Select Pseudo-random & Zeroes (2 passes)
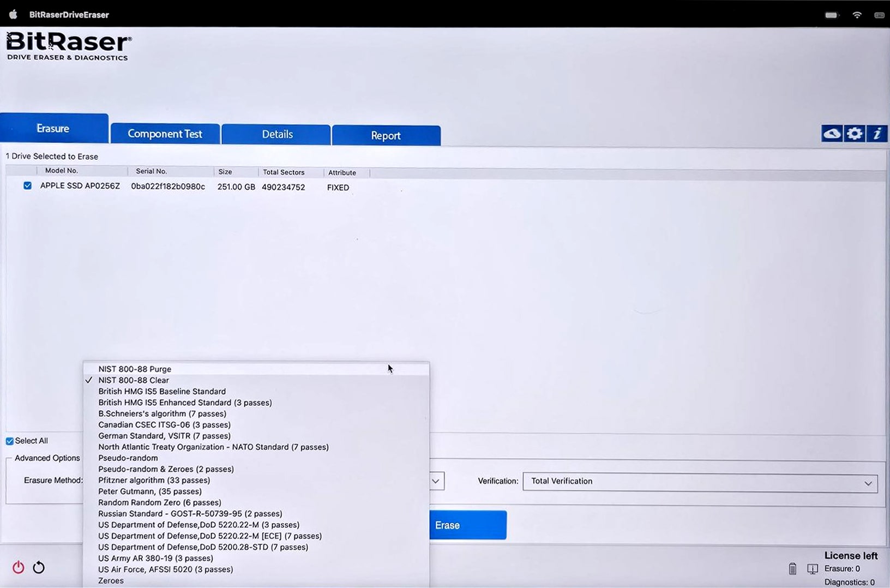The width and height of the screenshot is (890, 588). click(256, 469)
